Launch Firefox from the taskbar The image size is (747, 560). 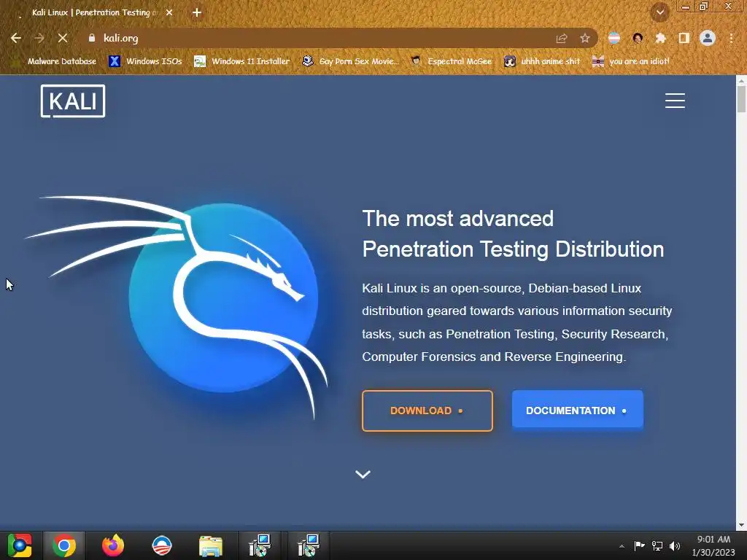113,545
